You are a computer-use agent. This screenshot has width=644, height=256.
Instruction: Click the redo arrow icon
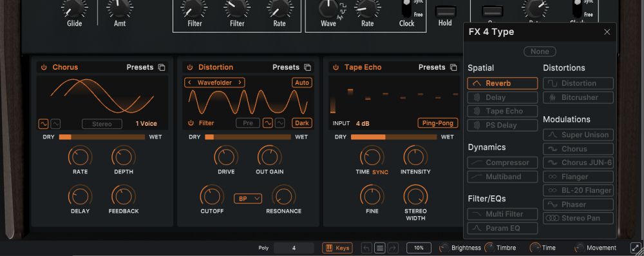[x=393, y=248]
